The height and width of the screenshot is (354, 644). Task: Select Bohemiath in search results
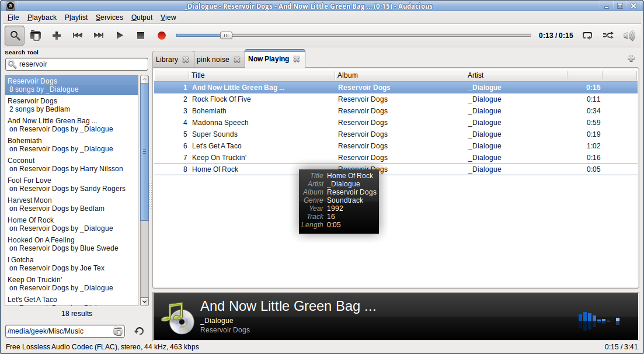(x=72, y=145)
